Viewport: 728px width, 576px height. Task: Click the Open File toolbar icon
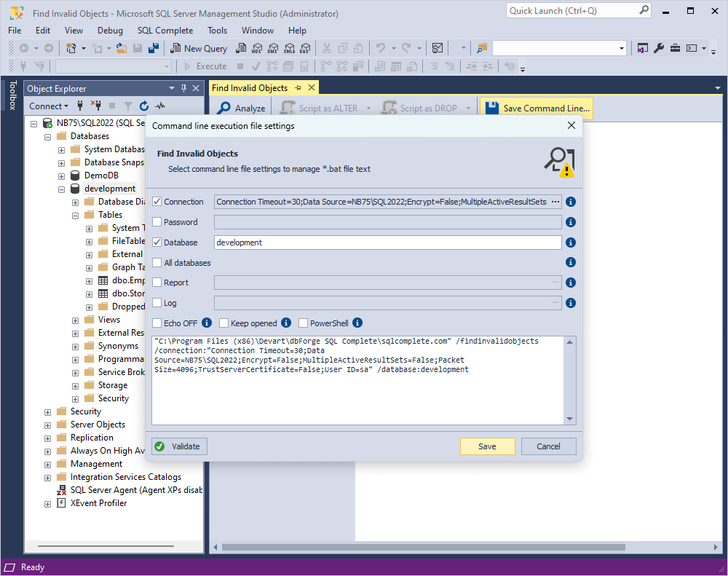[x=122, y=48]
